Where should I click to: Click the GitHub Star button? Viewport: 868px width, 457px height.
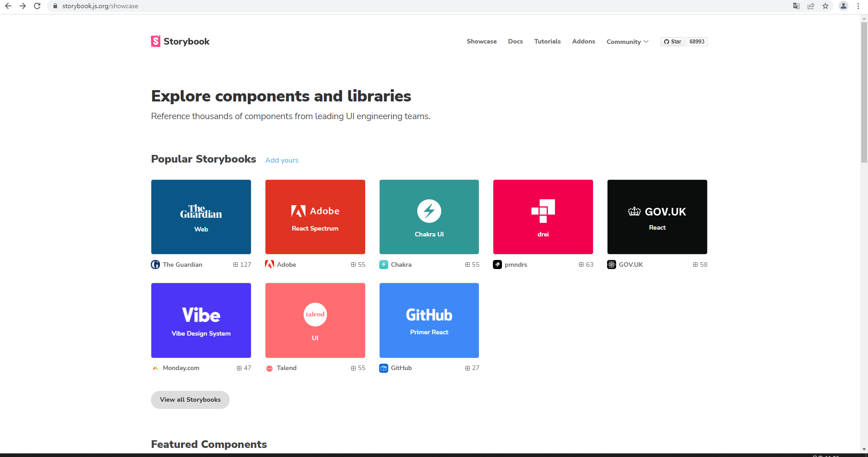tap(672, 42)
